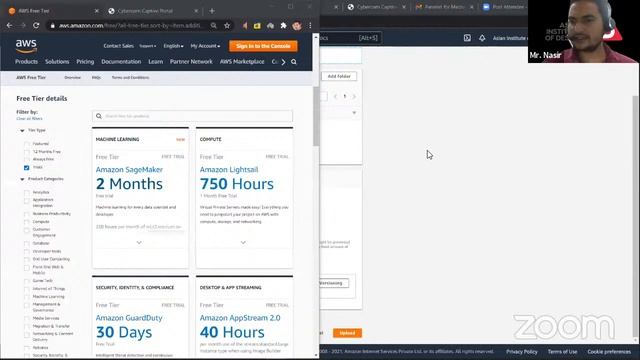Click the zoom magnifier in address bar
The height and width of the screenshot is (360, 640).
tap(213, 25)
